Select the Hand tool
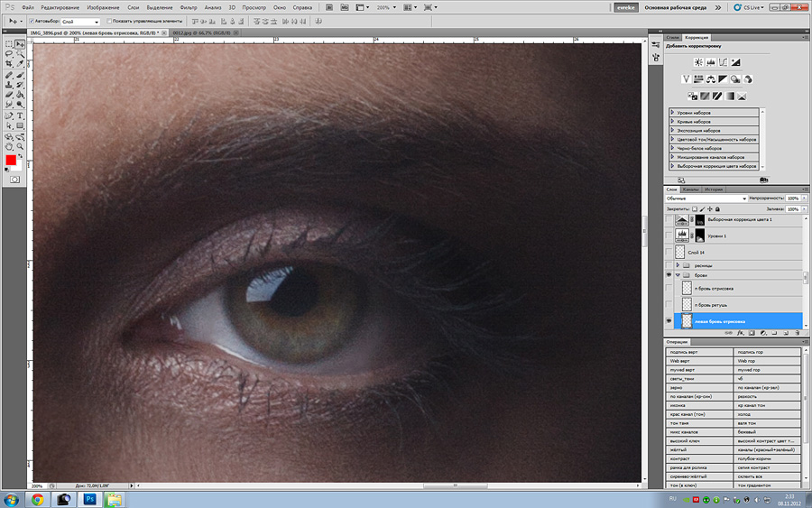The image size is (812, 508). [x=9, y=146]
